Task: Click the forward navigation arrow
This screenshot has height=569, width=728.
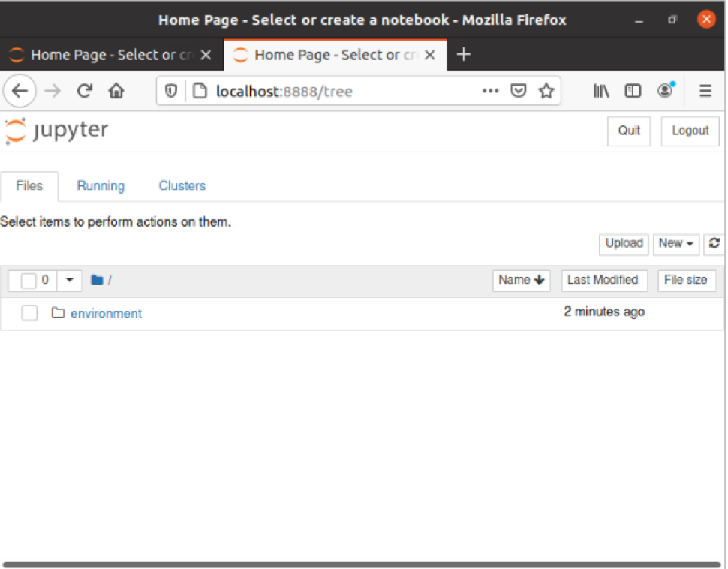Action: (x=53, y=91)
